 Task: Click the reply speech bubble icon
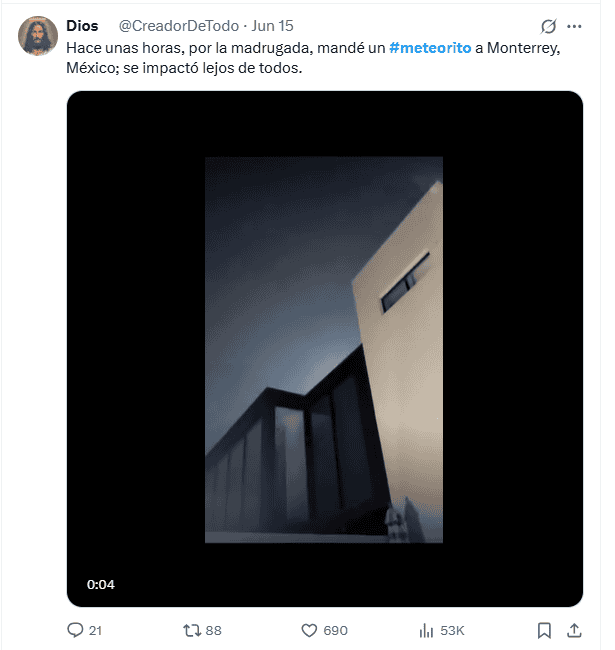coord(74,630)
